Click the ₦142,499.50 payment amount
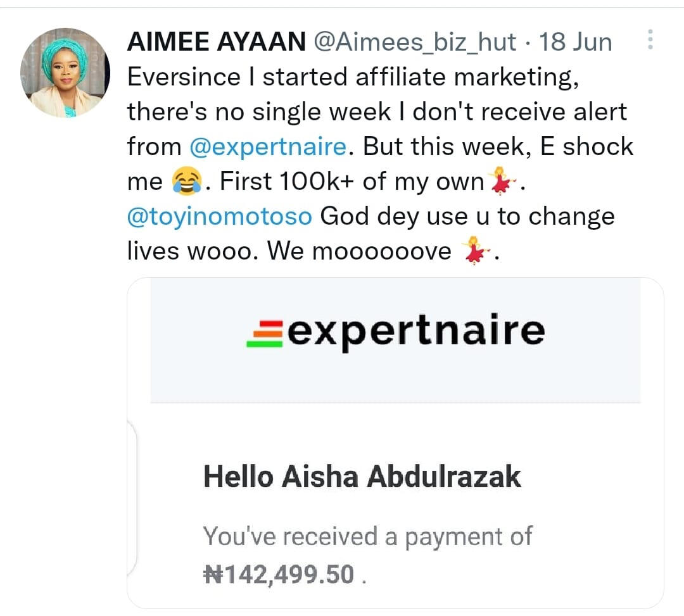Screen dimensions: 684x616 click(279, 574)
